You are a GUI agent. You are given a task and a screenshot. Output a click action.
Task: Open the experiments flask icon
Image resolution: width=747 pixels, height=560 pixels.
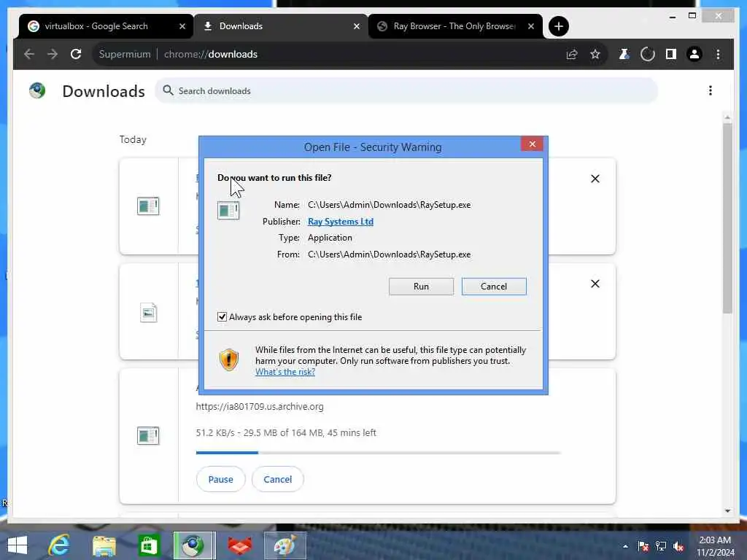click(624, 54)
